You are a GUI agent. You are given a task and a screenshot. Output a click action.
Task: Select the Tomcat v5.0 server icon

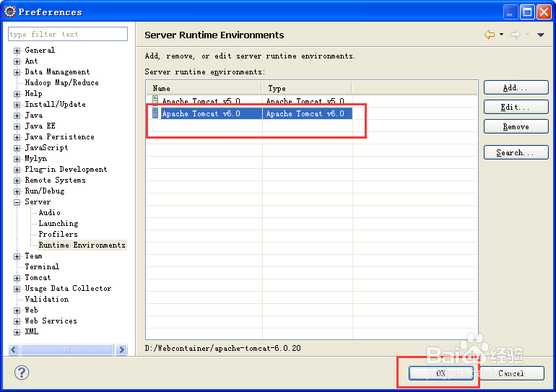pyautogui.click(x=155, y=100)
